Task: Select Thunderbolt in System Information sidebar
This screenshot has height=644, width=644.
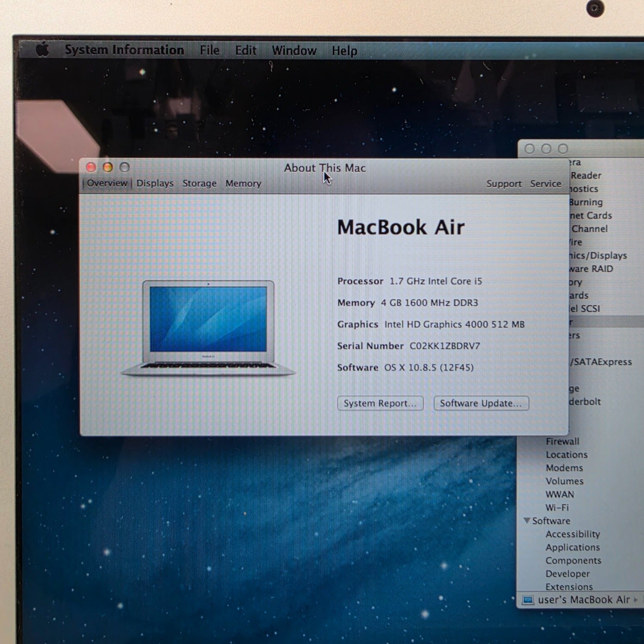Action: [x=585, y=402]
